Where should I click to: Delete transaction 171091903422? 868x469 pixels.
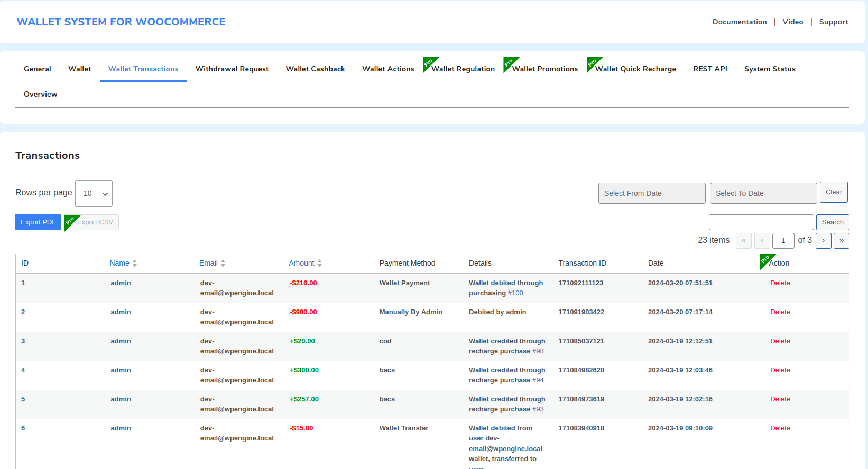coord(780,312)
